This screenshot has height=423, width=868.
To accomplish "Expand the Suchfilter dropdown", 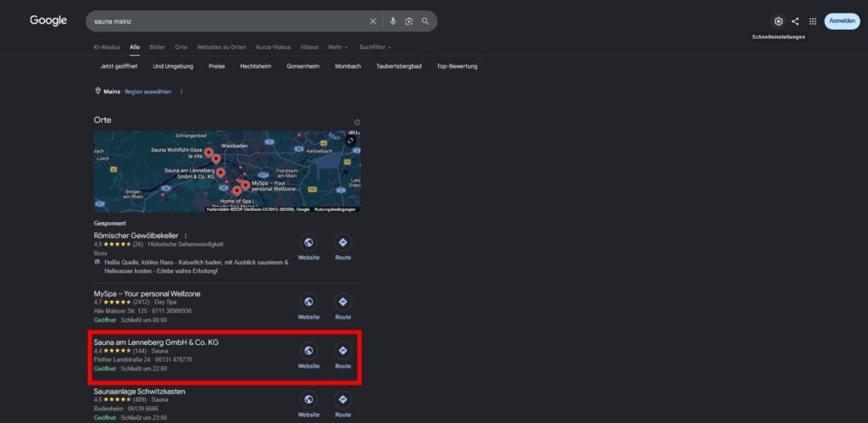I will tap(376, 47).
